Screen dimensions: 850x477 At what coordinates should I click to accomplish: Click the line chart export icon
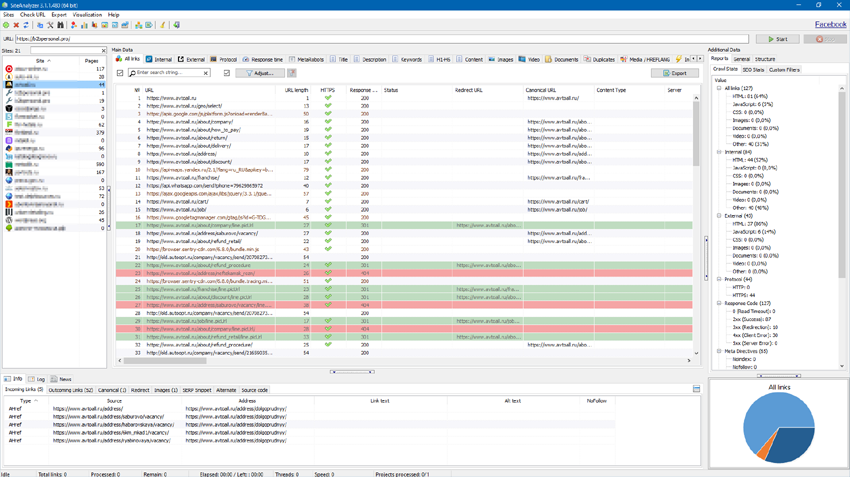click(x=125, y=25)
